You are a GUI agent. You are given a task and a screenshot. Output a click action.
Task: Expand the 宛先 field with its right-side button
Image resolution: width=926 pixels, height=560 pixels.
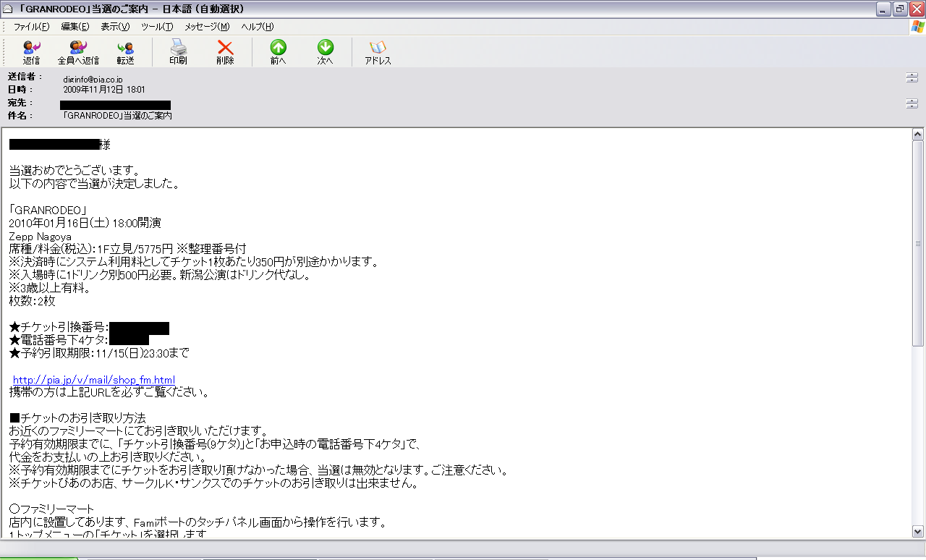coord(912,103)
